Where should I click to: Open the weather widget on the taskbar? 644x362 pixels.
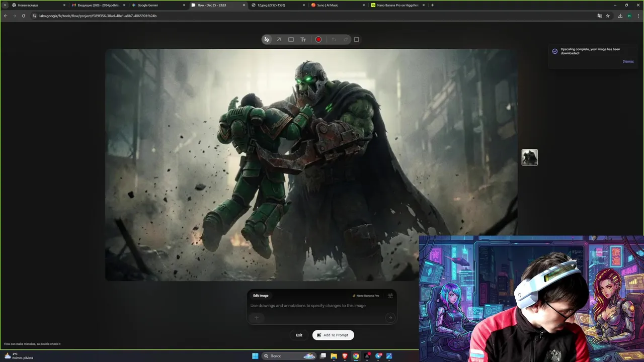[x=18, y=356]
